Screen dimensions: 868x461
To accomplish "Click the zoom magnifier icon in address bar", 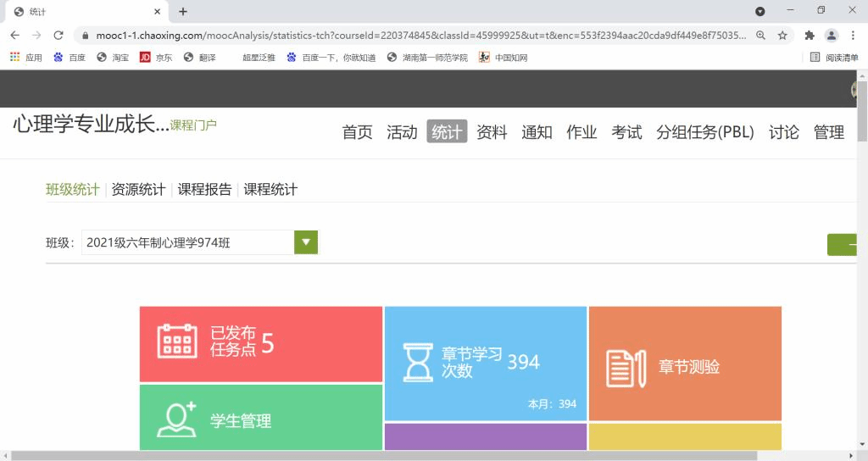I will pos(760,36).
